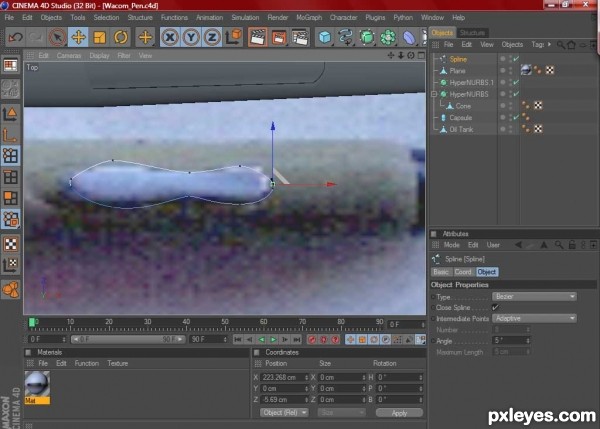Screen dimensions: 600x429
Task: Add a HyperNURBS generator object
Action: [367, 38]
